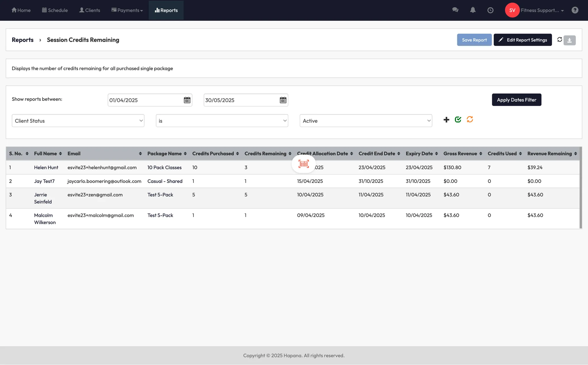Go to the Schedule tab
588x365 pixels.
click(55, 10)
